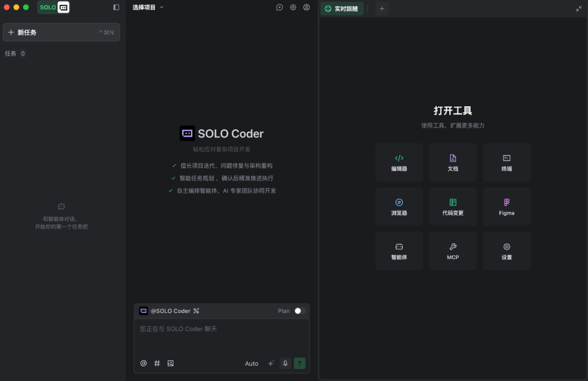Switch to the 实时跟随 tab

coord(342,8)
